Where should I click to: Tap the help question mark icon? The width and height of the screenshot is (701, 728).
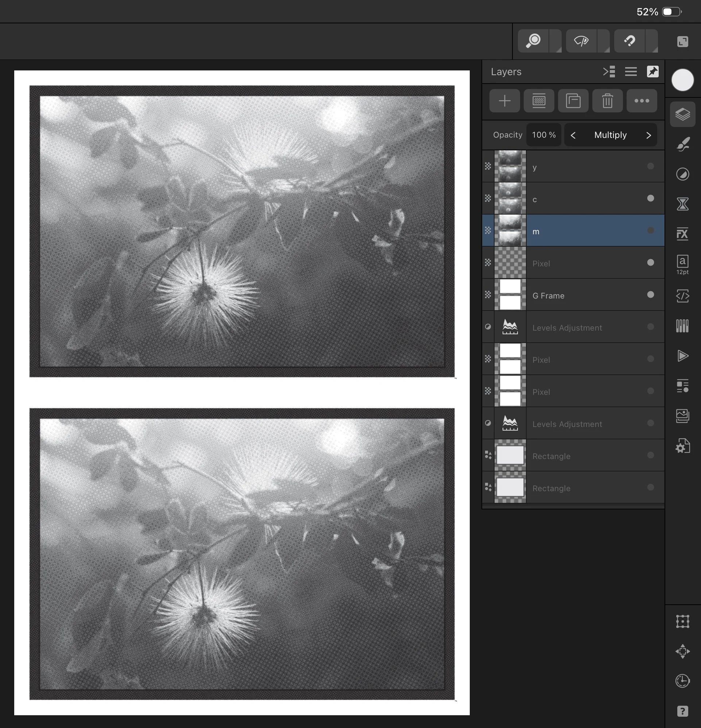click(682, 711)
